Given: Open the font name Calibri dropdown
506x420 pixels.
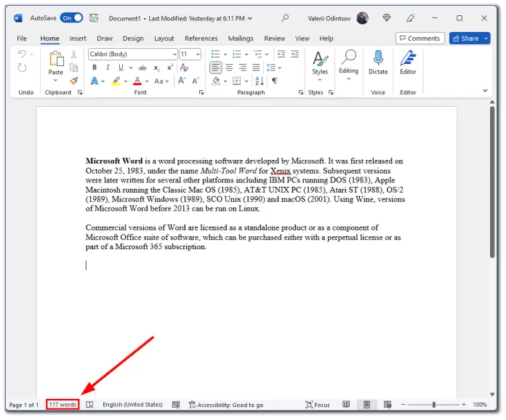Looking at the screenshot, I should [x=174, y=54].
